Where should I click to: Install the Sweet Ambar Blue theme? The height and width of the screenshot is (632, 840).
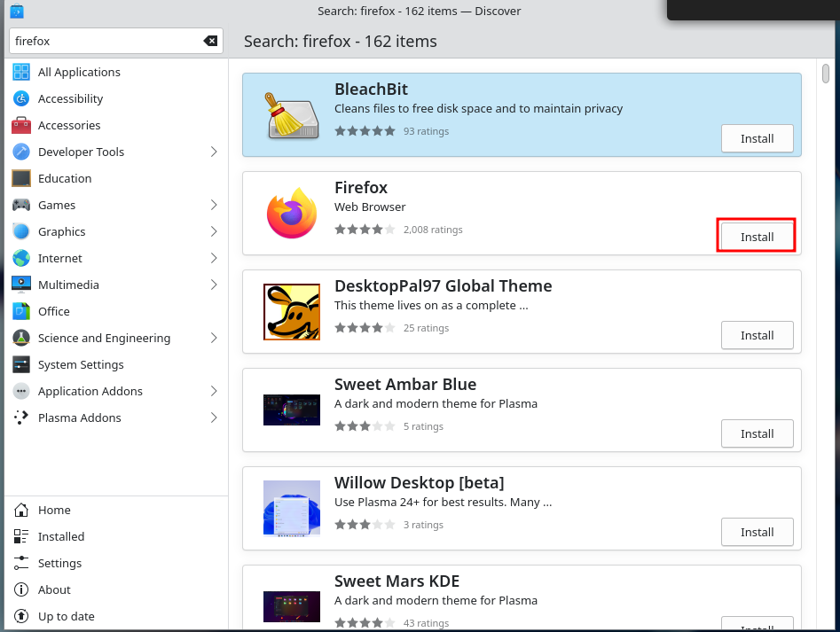coord(757,433)
